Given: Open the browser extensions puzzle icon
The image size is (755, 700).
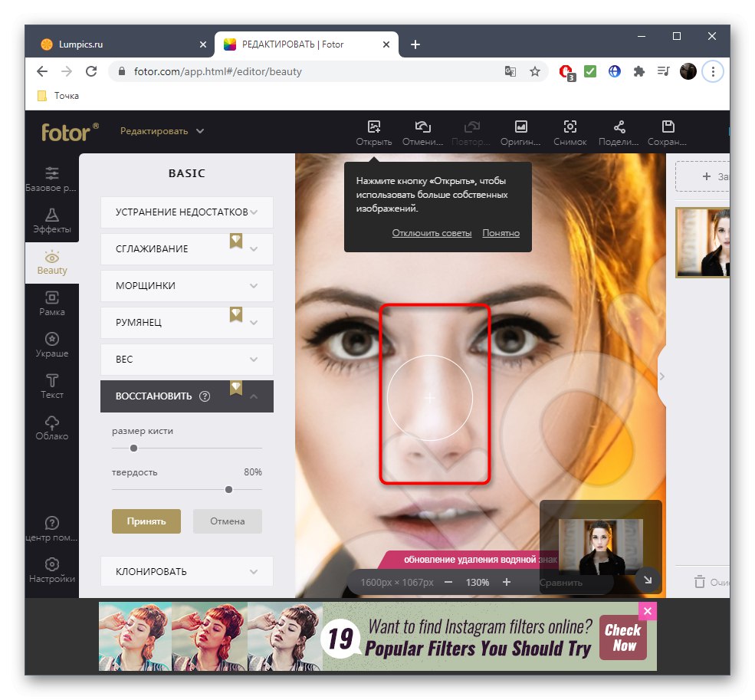Looking at the screenshot, I should tap(639, 72).
